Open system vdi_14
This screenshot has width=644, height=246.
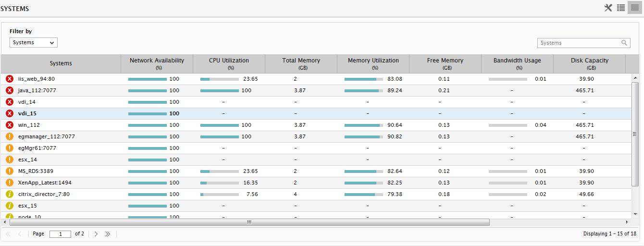(x=27, y=102)
